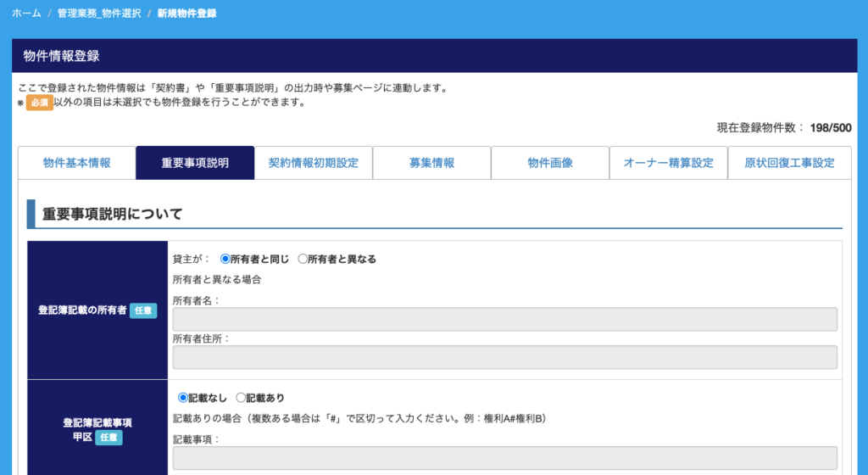Switch to the 募集情報 tab
Viewport: 868px width, 475px height.
431,163
